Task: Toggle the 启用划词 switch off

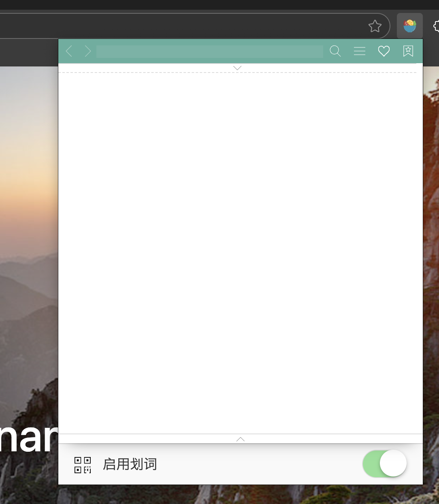Action: [x=385, y=463]
